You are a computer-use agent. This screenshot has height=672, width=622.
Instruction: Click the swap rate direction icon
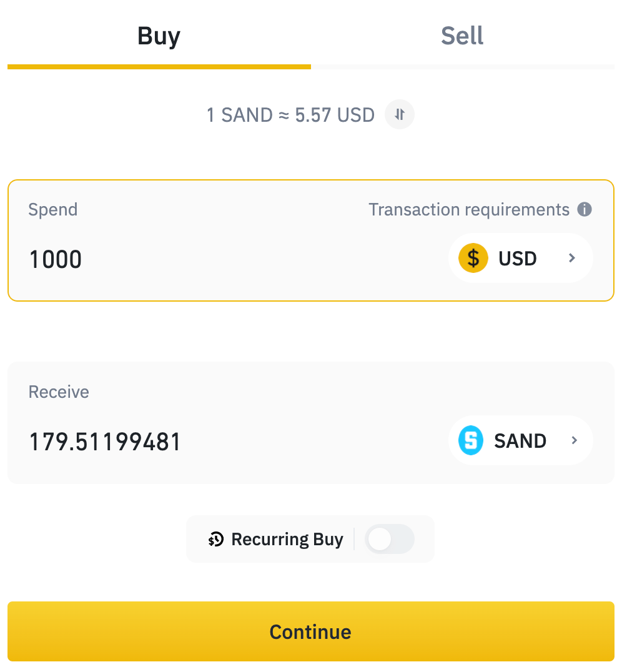[400, 115]
